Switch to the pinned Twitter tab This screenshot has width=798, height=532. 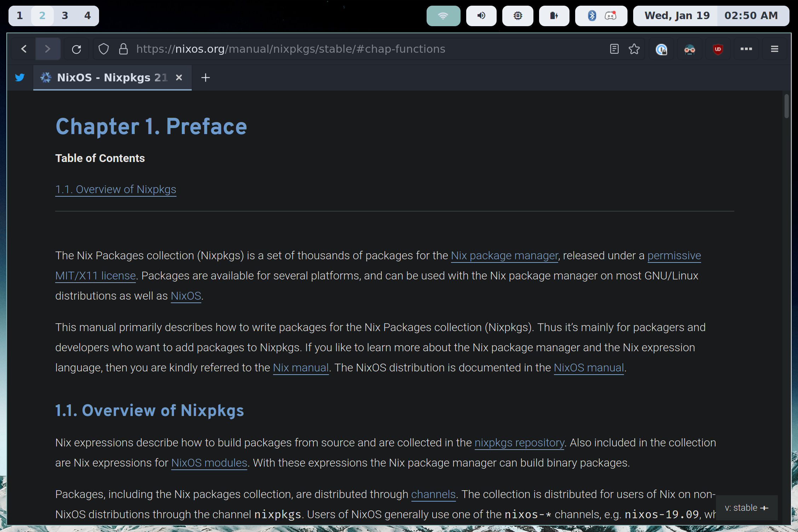coord(20,77)
